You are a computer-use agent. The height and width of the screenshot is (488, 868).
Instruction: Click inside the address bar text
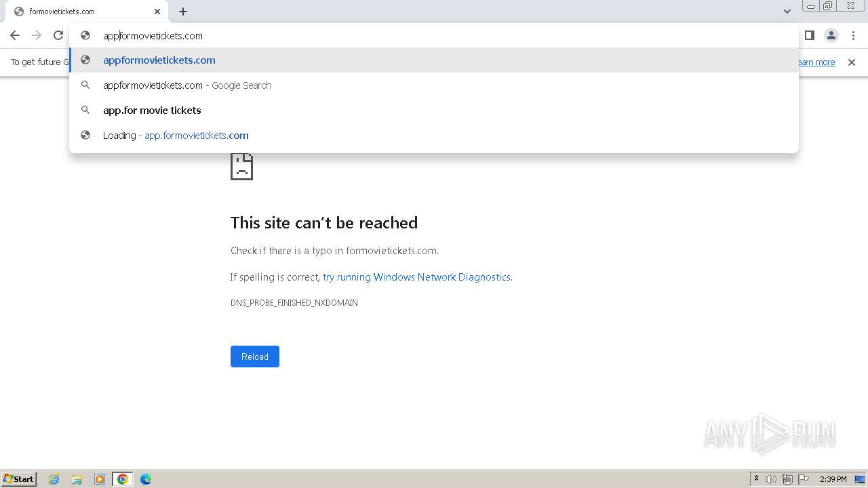tap(153, 36)
